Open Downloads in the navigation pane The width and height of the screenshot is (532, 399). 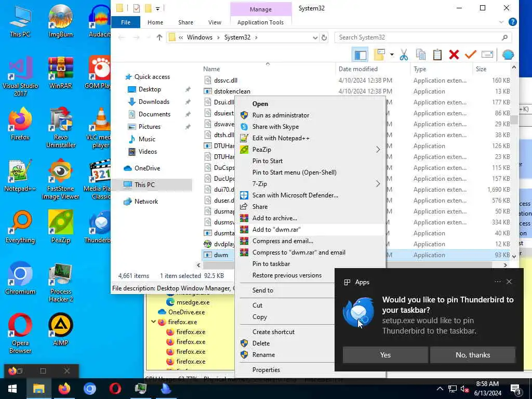[x=154, y=102]
